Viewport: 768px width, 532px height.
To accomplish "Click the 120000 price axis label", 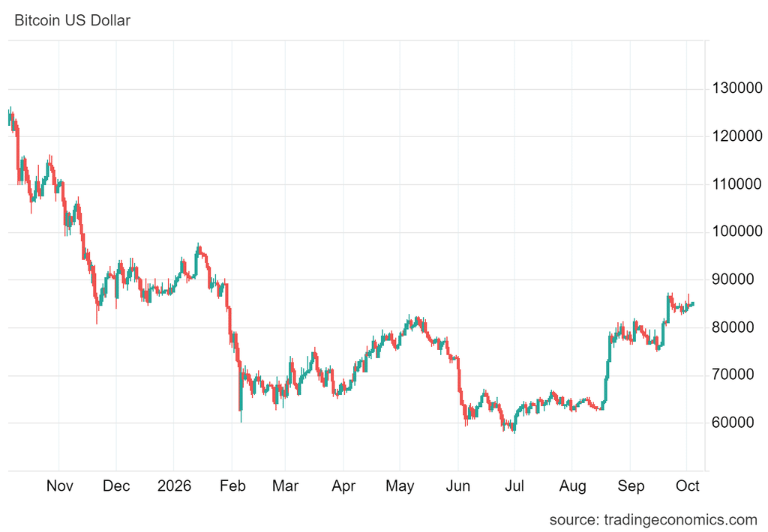I will (x=737, y=136).
